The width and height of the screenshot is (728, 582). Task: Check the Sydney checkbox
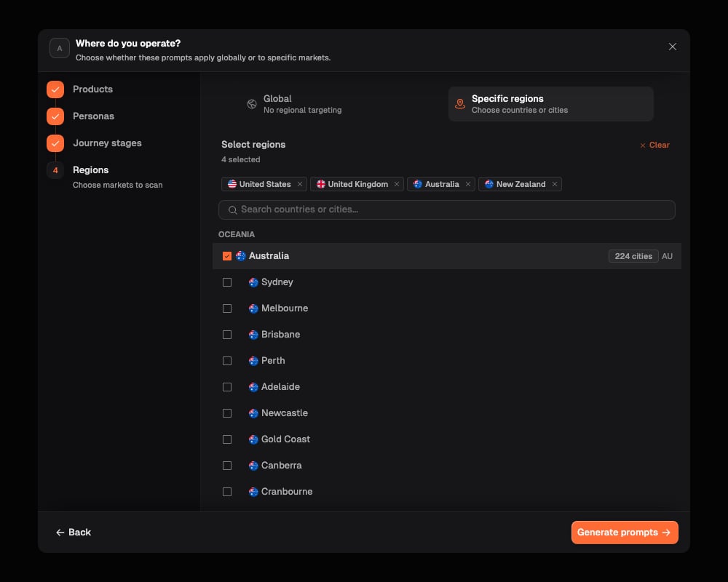coord(227,282)
